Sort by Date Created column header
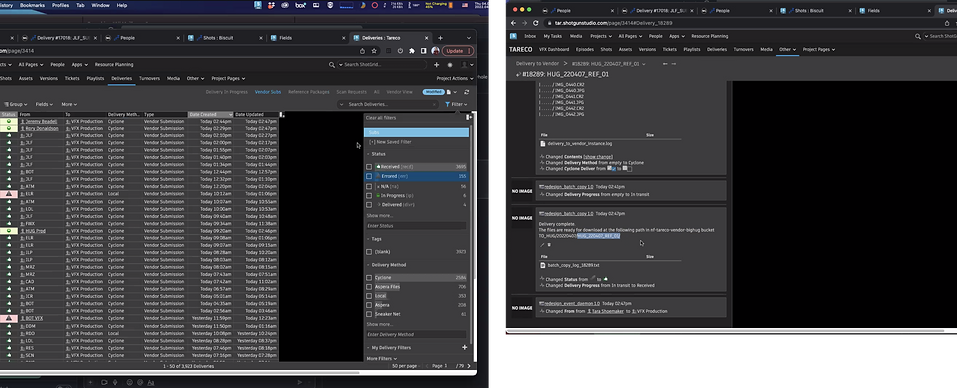Viewport: 957px width, 388px height. tap(210, 115)
